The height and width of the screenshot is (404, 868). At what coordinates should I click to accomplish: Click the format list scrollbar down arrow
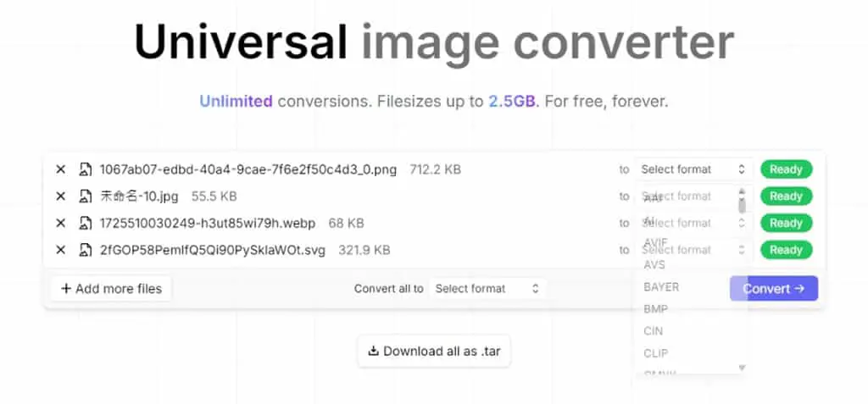click(743, 368)
